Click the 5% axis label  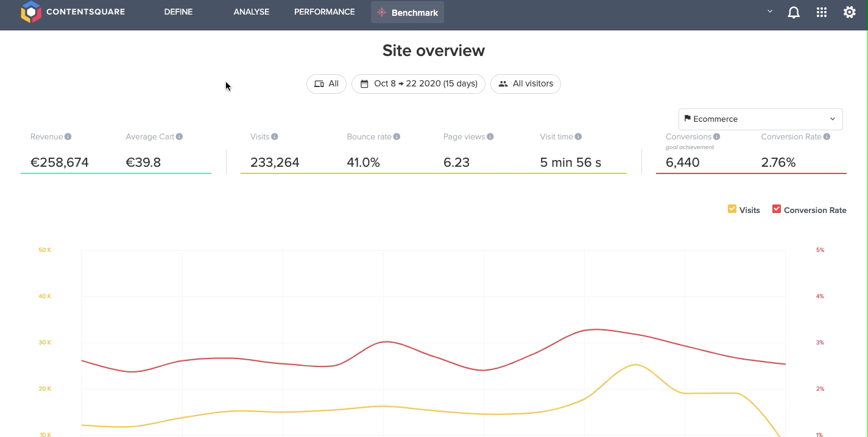tap(820, 250)
